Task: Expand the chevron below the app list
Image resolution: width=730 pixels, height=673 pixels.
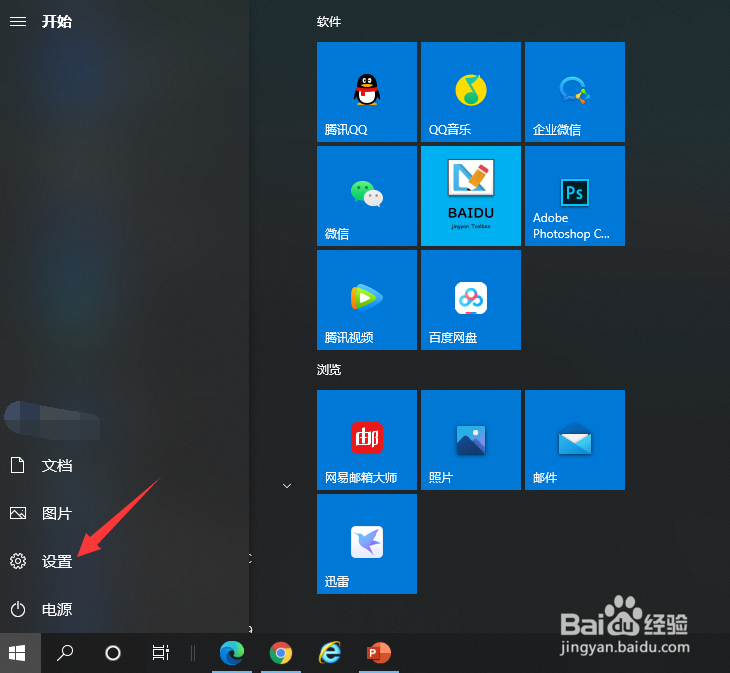Action: click(287, 486)
